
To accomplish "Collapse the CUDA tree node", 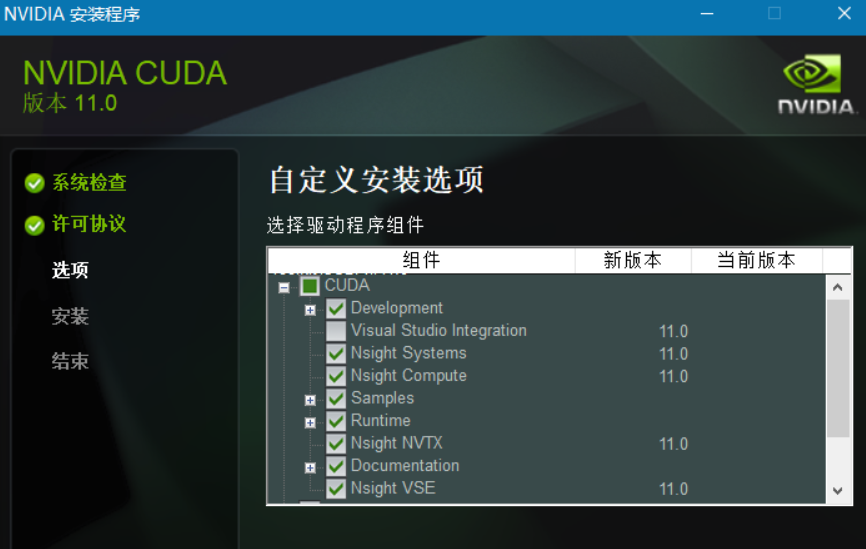I will click(x=284, y=287).
